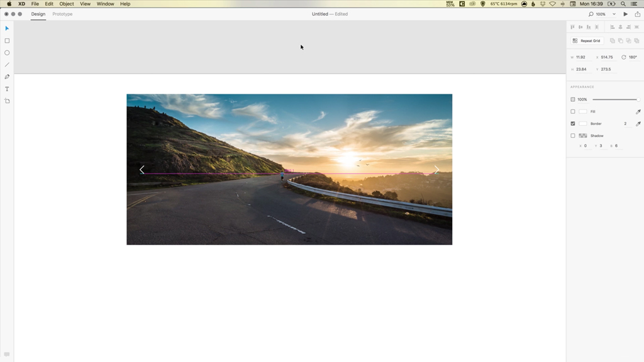Open the Window menu
The height and width of the screenshot is (362, 644).
coord(104,4)
